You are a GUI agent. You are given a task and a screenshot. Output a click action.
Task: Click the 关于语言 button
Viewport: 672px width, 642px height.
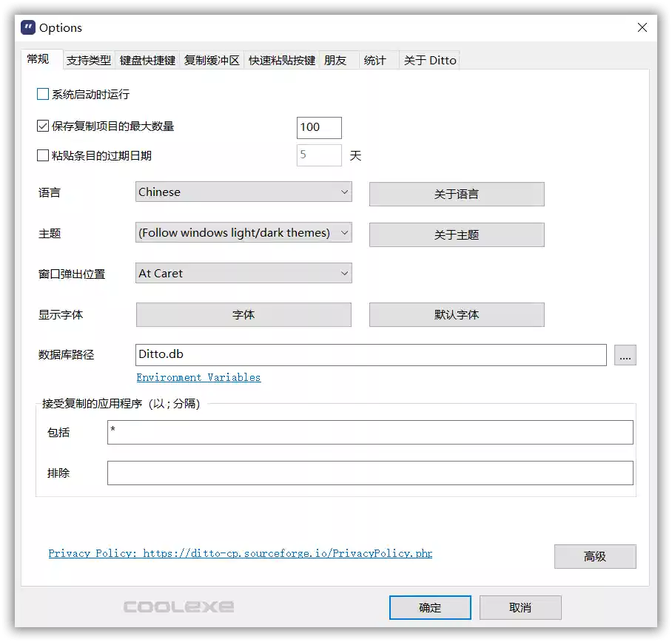point(456,194)
